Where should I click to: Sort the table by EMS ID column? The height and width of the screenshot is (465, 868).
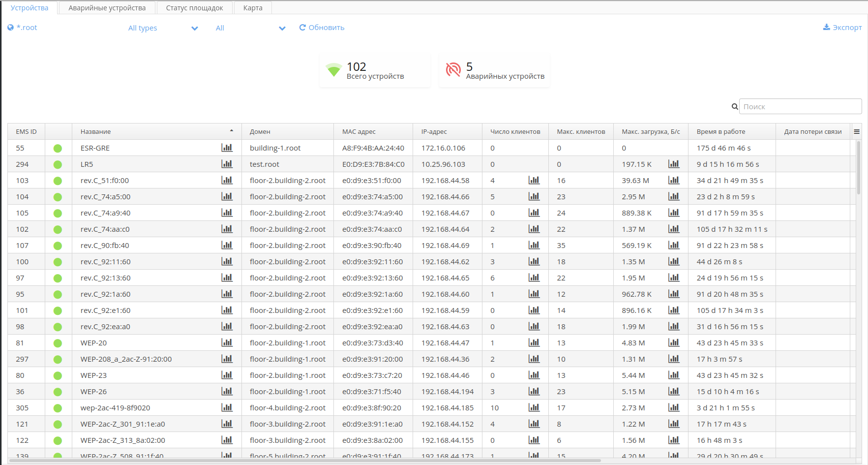27,131
